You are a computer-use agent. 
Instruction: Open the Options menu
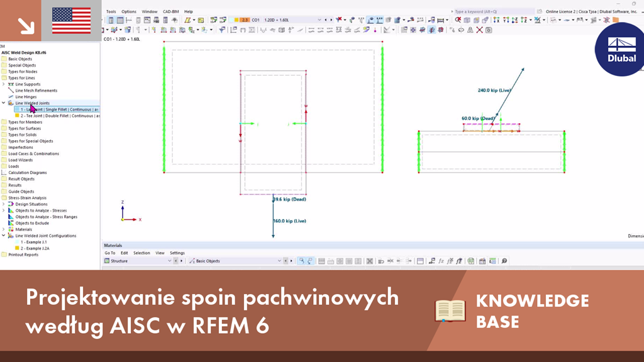click(128, 11)
